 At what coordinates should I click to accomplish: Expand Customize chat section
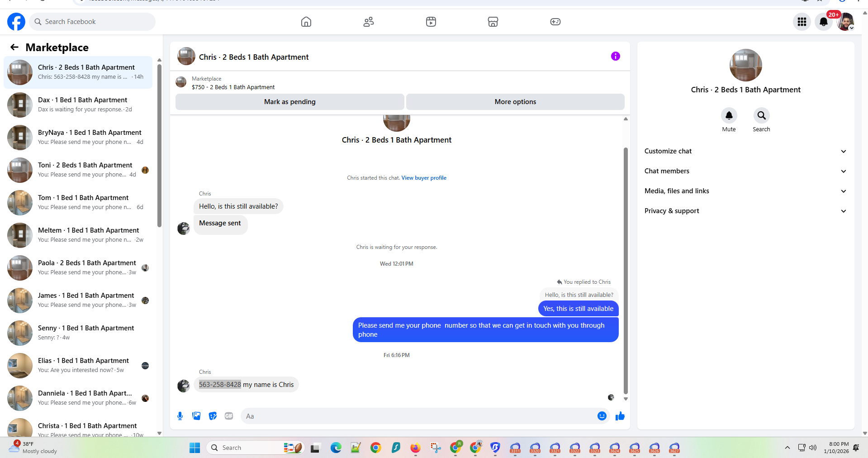click(745, 151)
